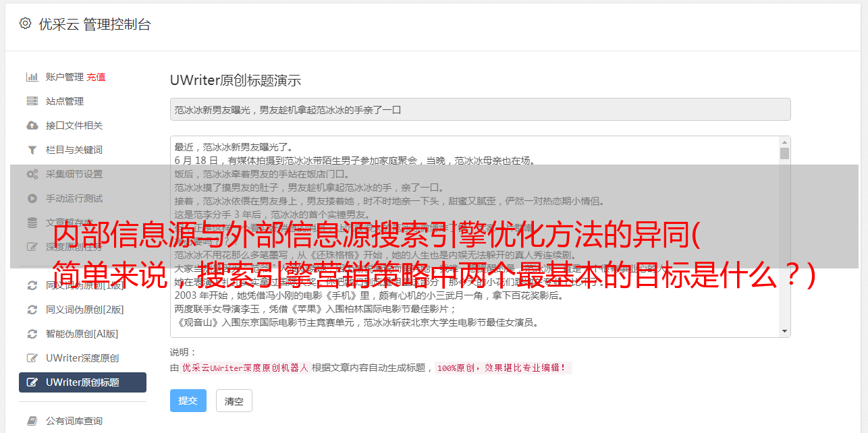Screen dimensions: 868x433
Task: Click the 接口文件相关 cloud upload icon
Action: (x=32, y=125)
